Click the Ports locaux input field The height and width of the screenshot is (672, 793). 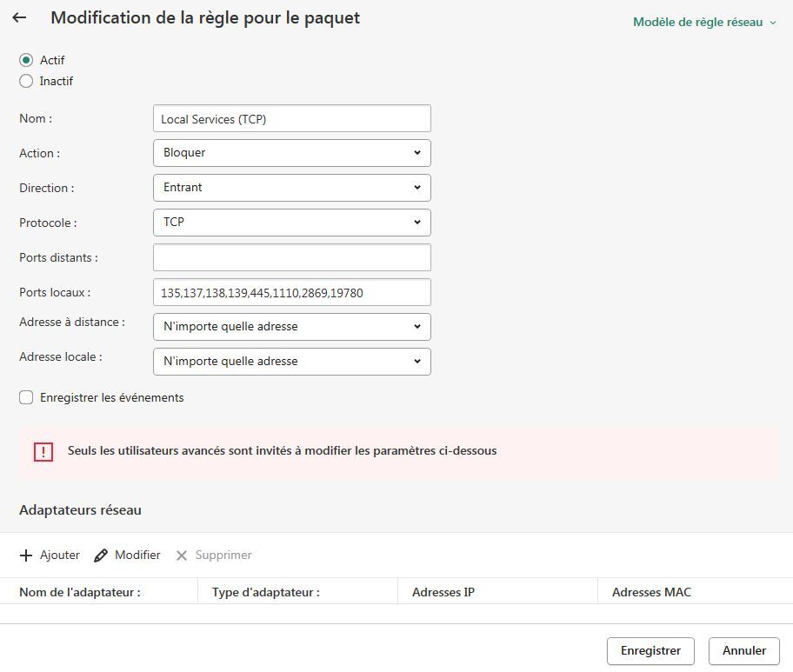point(291,293)
